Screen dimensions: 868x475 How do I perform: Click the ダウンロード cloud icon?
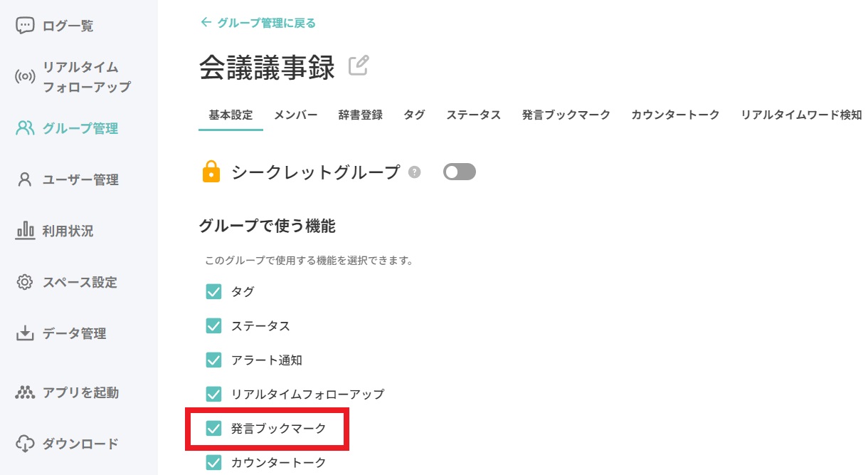coord(25,444)
